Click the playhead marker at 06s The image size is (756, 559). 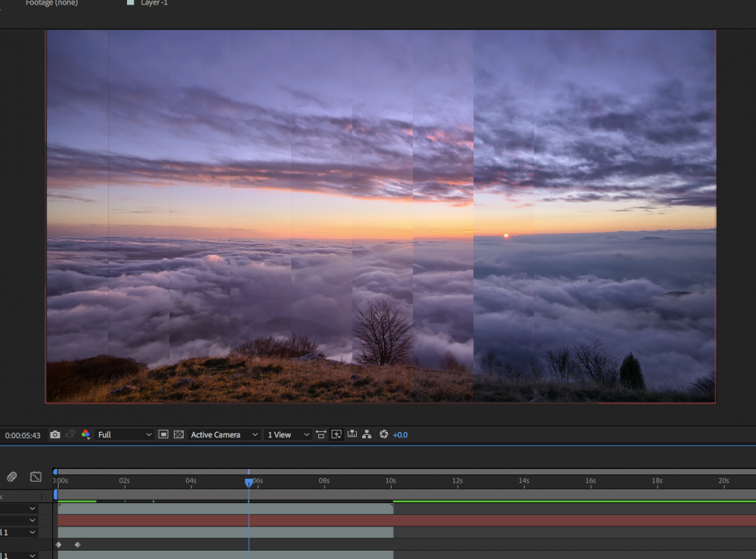249,483
